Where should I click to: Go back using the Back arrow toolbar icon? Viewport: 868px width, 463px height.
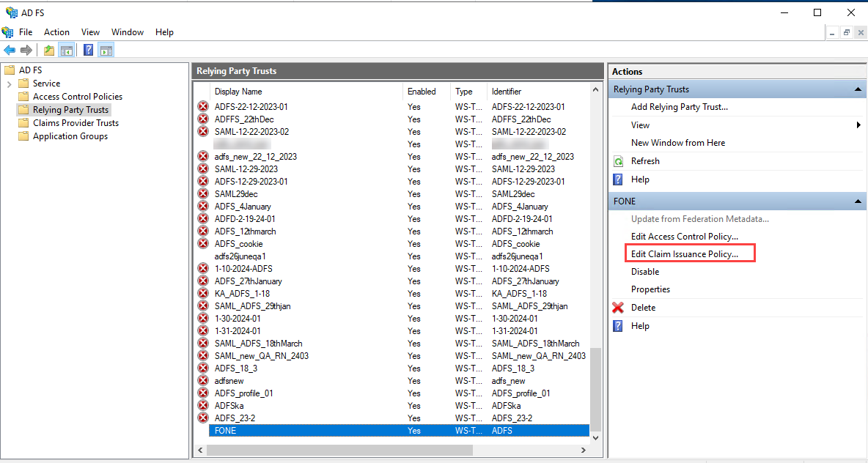(x=10, y=51)
